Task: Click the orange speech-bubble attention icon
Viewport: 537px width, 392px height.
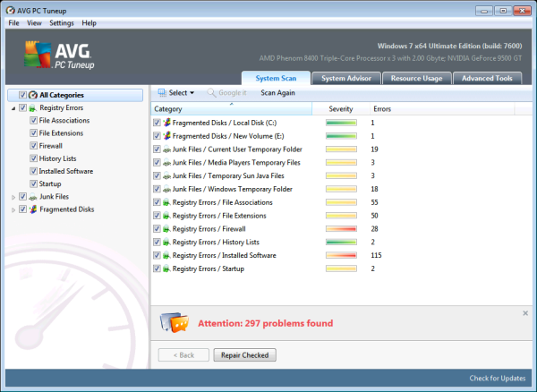Action: pyautogui.click(x=175, y=322)
